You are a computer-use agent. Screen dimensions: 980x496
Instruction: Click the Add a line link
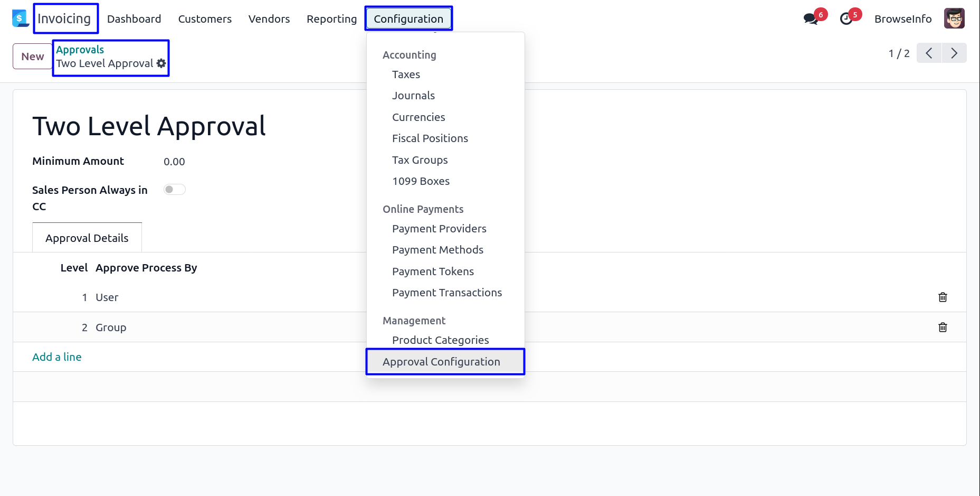click(57, 357)
